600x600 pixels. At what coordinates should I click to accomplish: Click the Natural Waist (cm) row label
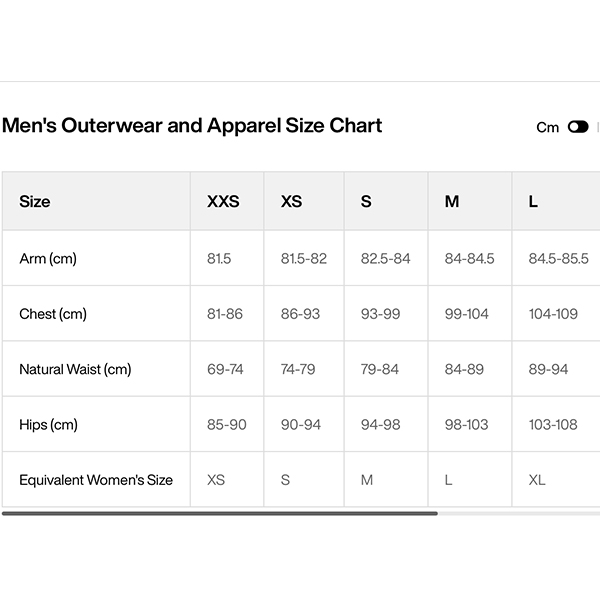pyautogui.click(x=75, y=369)
